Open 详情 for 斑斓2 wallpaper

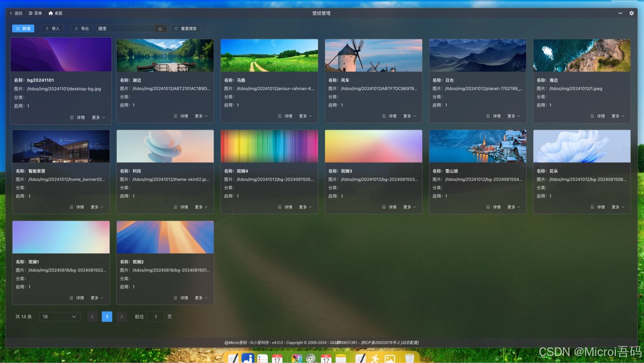pos(181,298)
